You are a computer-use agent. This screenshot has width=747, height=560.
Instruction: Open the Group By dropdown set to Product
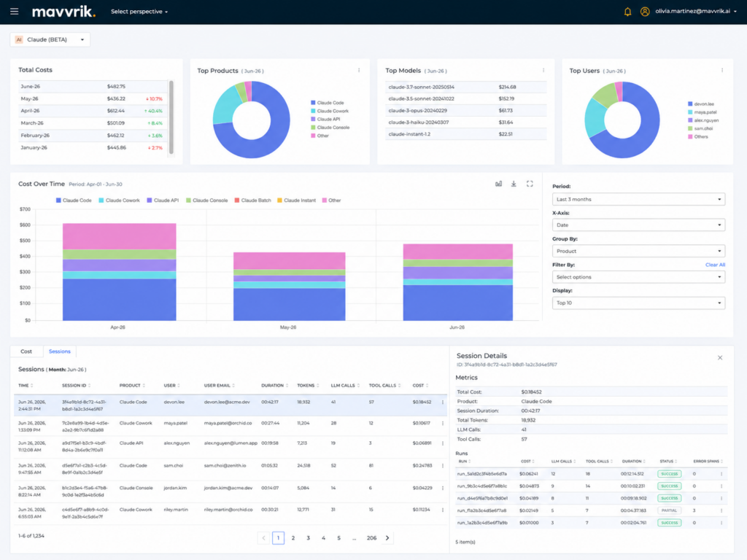click(x=638, y=251)
